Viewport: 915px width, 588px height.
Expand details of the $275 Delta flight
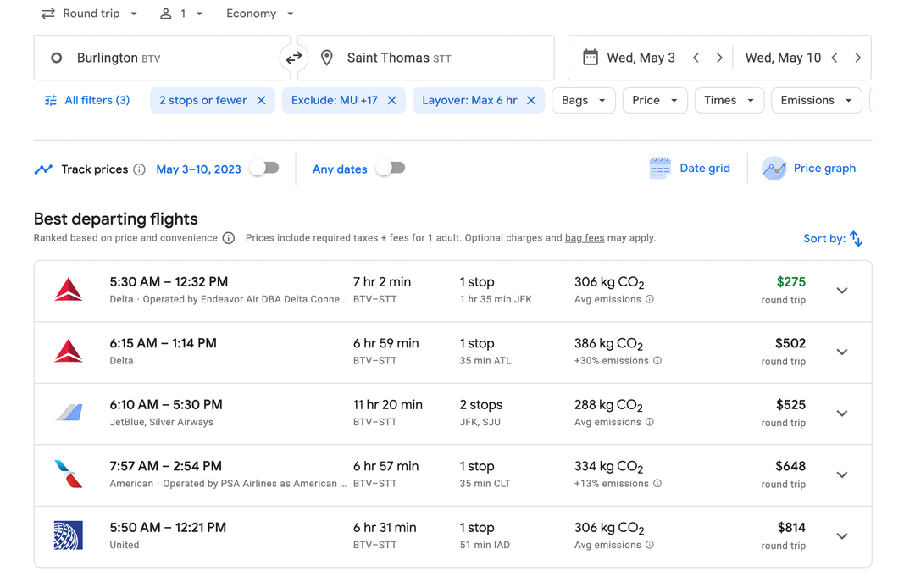842,290
